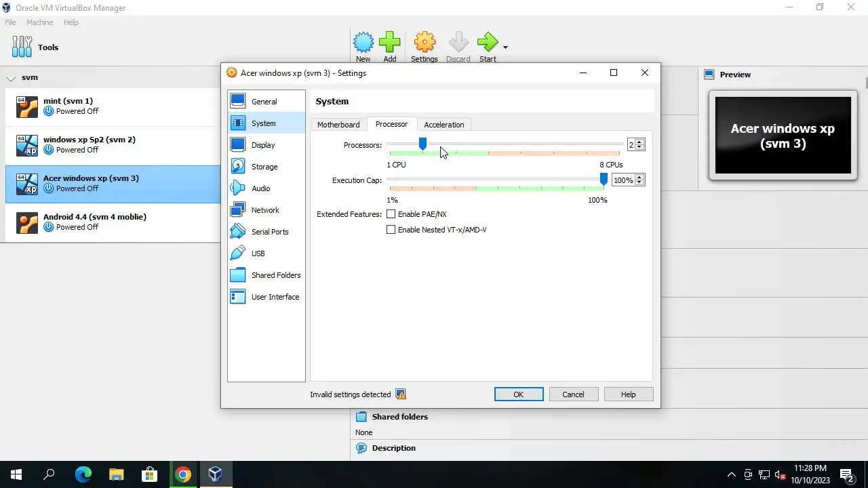The width and height of the screenshot is (868, 488).
Task: Click the Invalid settings warning icon
Action: click(x=400, y=394)
